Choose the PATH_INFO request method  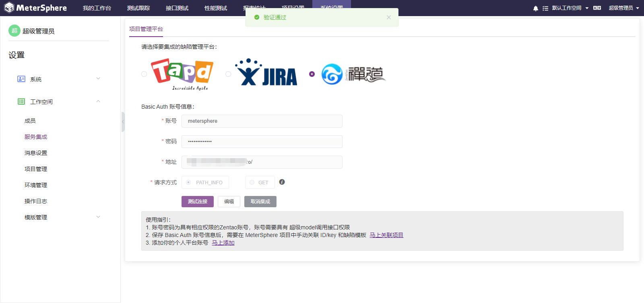tap(205, 182)
